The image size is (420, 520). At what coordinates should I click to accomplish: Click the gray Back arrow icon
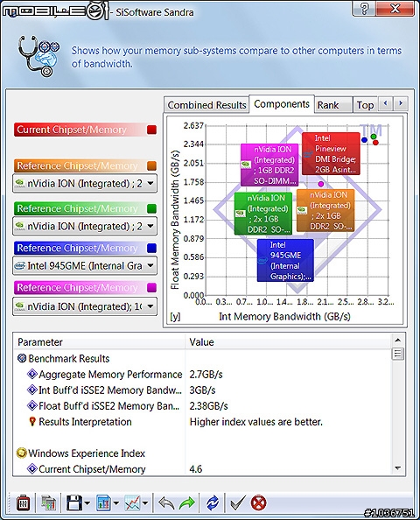(x=167, y=503)
